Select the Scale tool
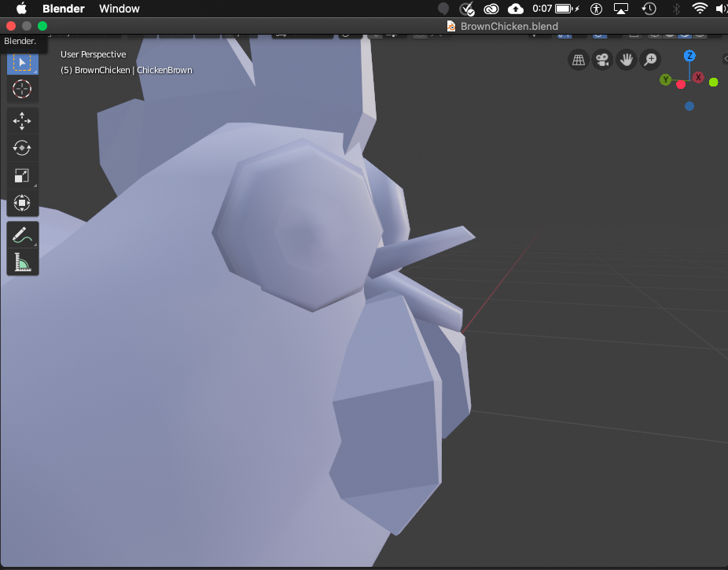Screen dimensions: 728x570 22,175
